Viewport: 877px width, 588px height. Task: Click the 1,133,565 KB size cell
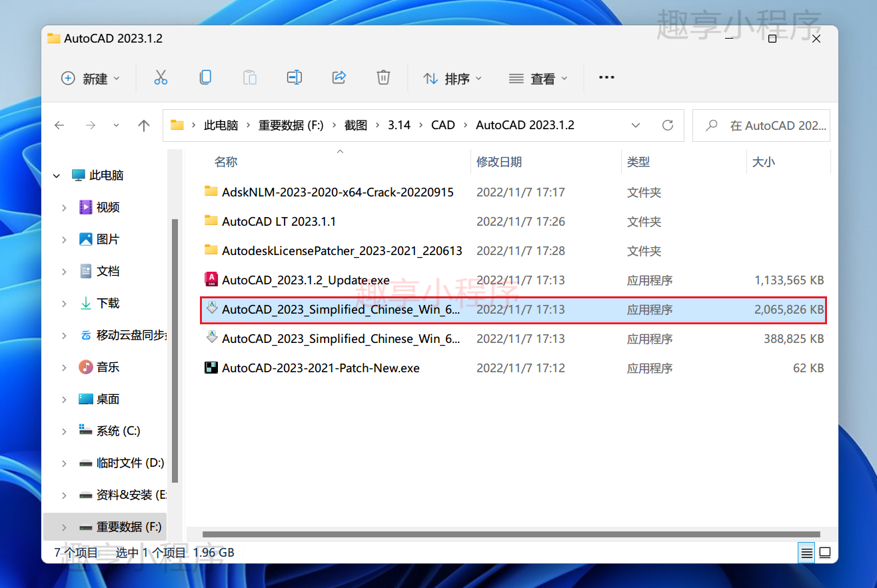point(790,280)
